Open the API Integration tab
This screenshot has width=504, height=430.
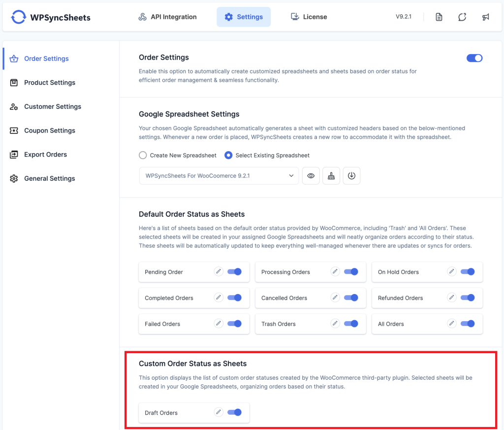click(167, 17)
